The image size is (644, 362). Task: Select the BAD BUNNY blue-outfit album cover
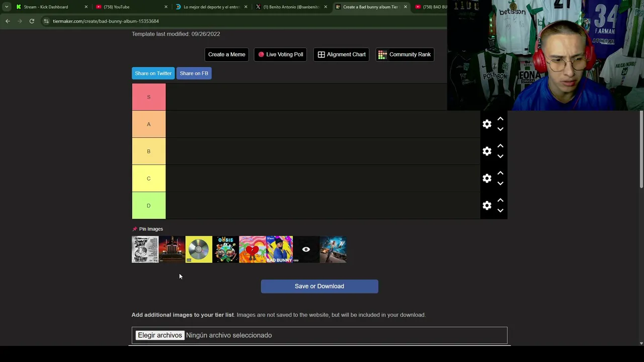pyautogui.click(x=279, y=249)
